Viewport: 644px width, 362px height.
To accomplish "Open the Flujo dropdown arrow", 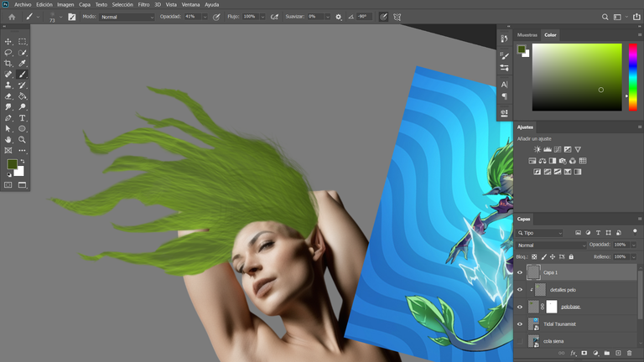I will (x=262, y=17).
